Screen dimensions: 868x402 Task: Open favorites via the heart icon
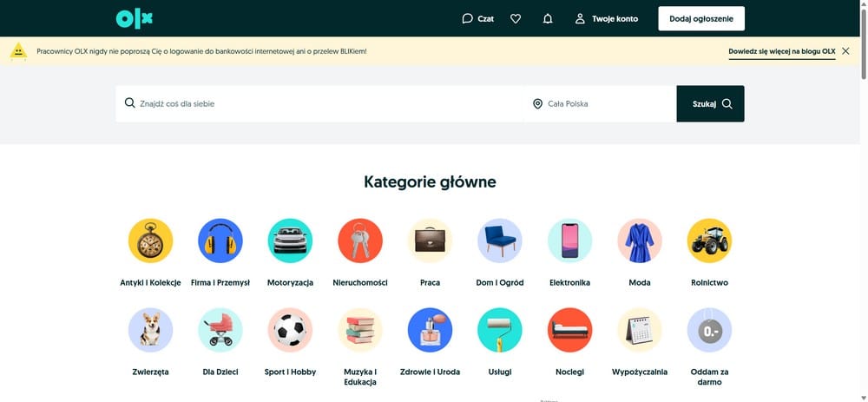[516, 19]
